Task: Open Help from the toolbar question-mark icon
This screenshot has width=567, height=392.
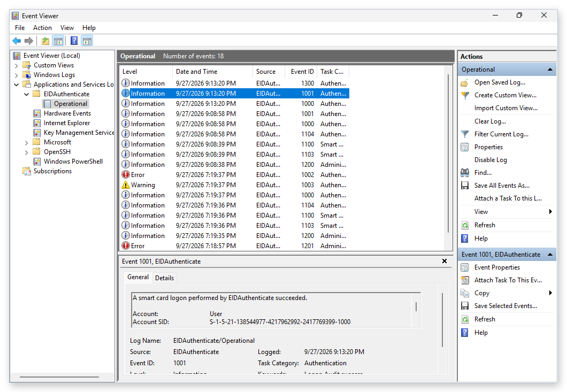Action: point(74,41)
